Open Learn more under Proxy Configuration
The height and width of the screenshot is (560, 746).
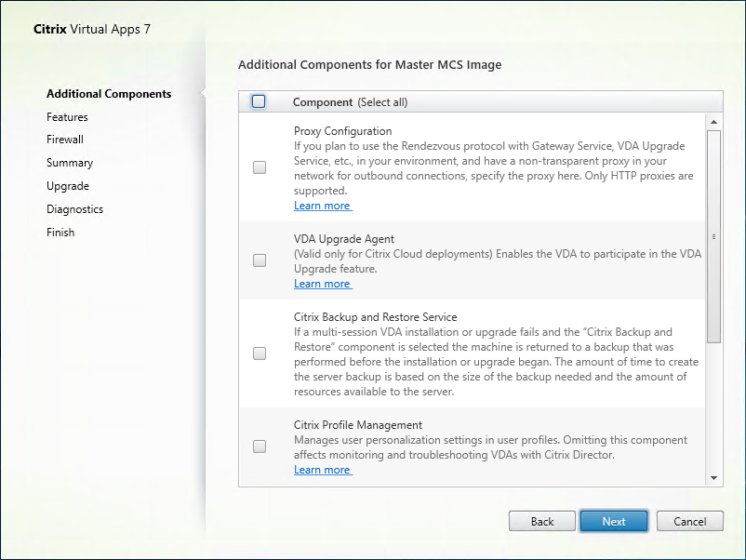tap(323, 206)
